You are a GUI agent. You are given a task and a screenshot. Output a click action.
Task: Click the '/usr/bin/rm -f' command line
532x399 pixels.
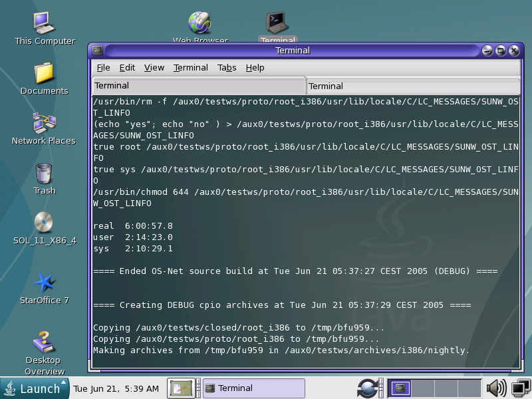pos(306,107)
